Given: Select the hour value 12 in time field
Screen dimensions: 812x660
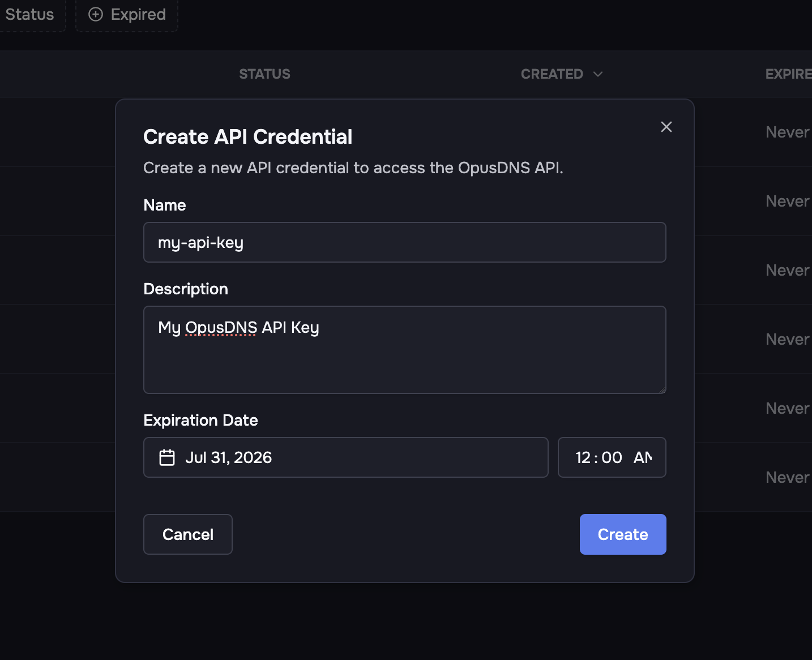Looking at the screenshot, I should point(583,457).
